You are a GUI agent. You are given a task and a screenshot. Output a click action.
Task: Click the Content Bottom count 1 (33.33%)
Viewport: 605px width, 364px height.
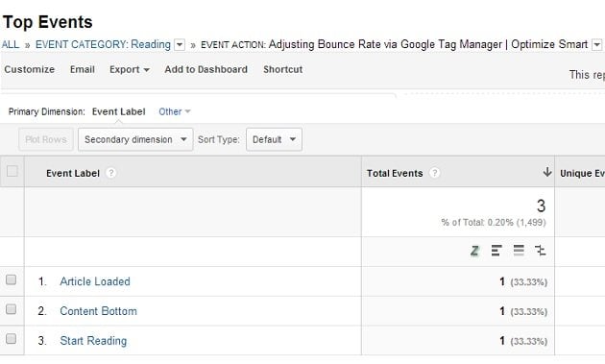pyautogui.click(x=523, y=311)
